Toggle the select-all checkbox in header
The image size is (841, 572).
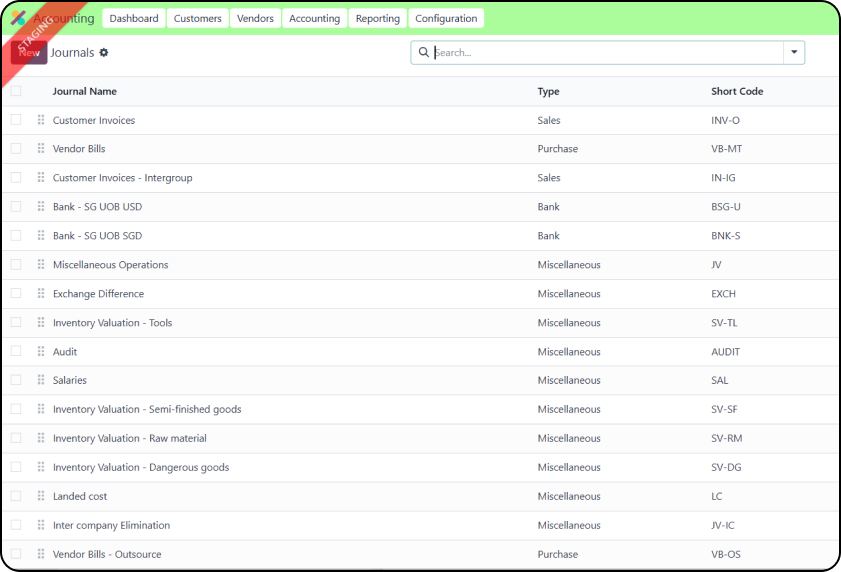(x=16, y=91)
